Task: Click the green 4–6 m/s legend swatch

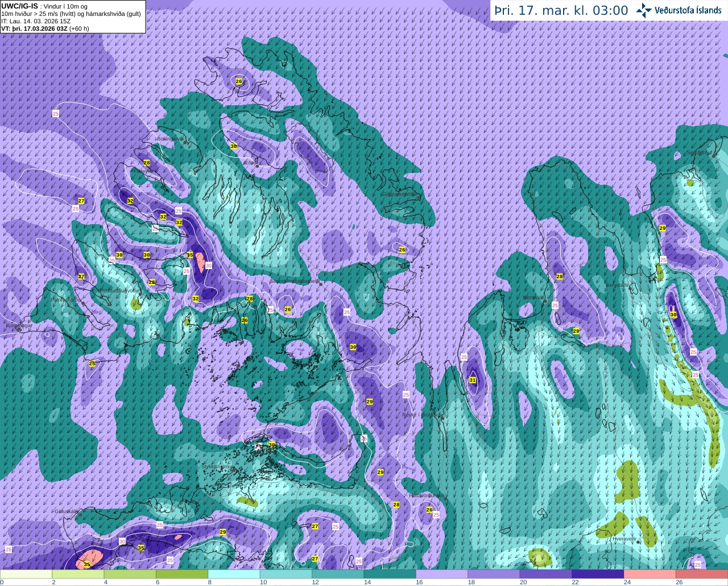Action: (130, 574)
